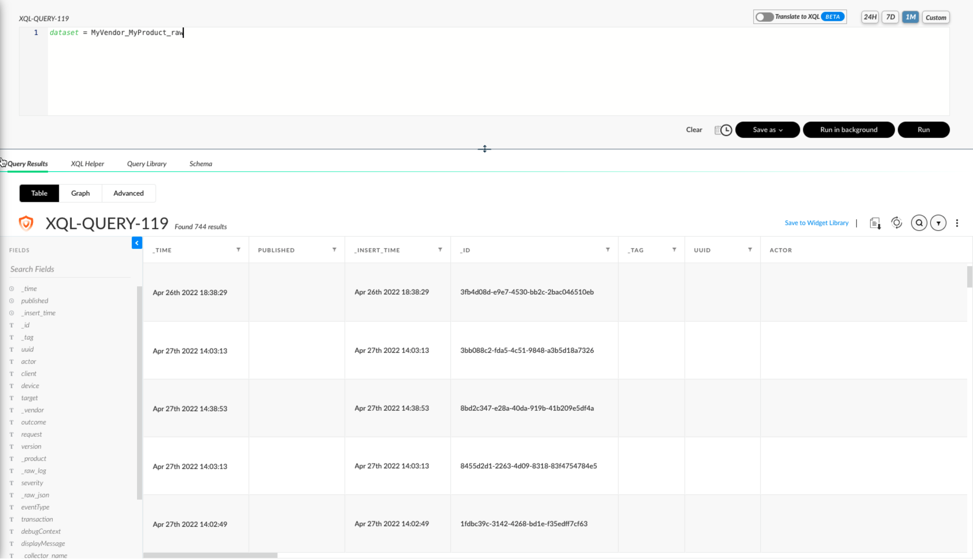Open the three-dot more options menu

click(957, 223)
